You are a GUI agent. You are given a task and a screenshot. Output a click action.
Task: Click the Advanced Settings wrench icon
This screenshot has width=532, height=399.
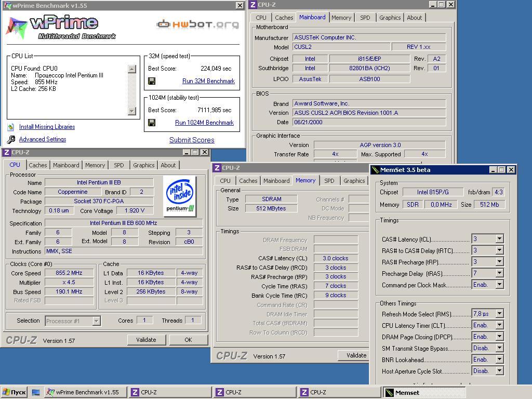coord(11,139)
